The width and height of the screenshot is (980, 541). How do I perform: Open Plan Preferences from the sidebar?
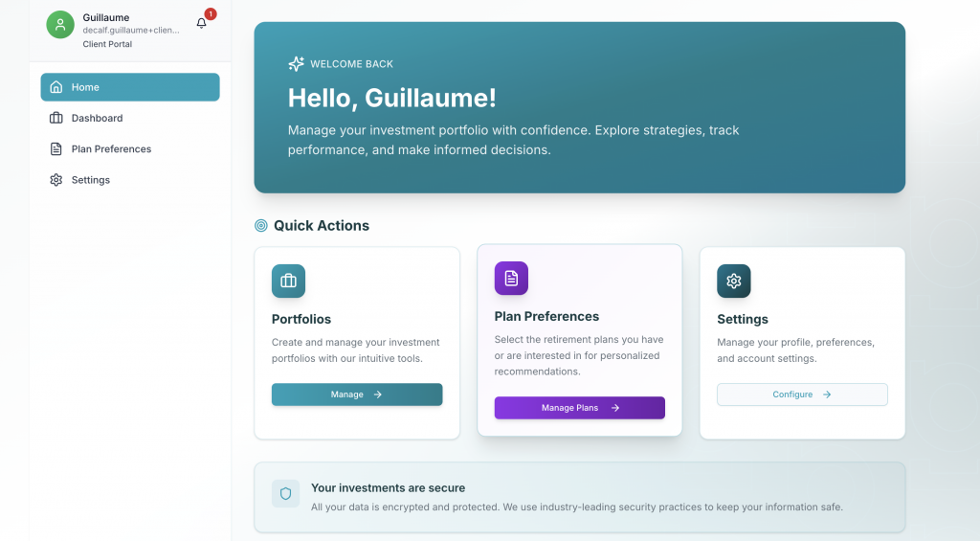(x=111, y=149)
